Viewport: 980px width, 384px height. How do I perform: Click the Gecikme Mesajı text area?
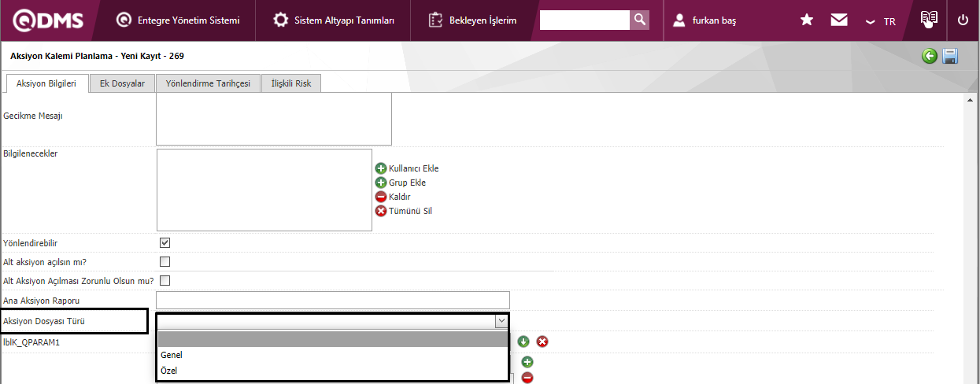274,120
